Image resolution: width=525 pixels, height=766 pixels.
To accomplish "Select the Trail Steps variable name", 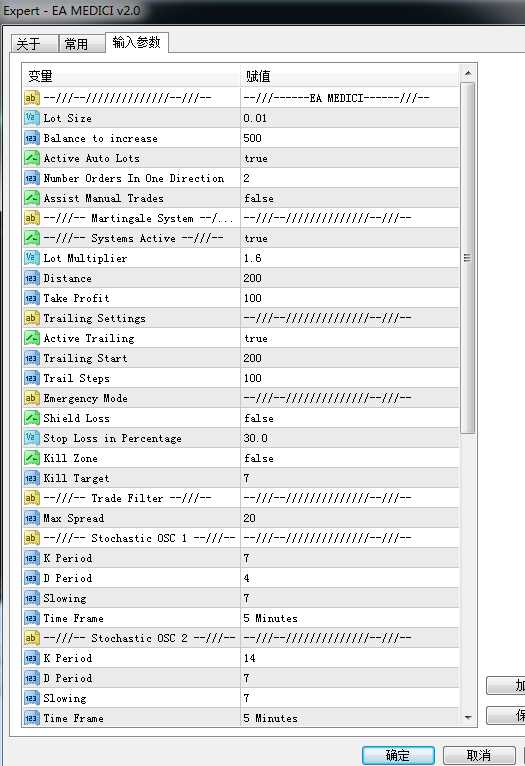I will (77, 379).
